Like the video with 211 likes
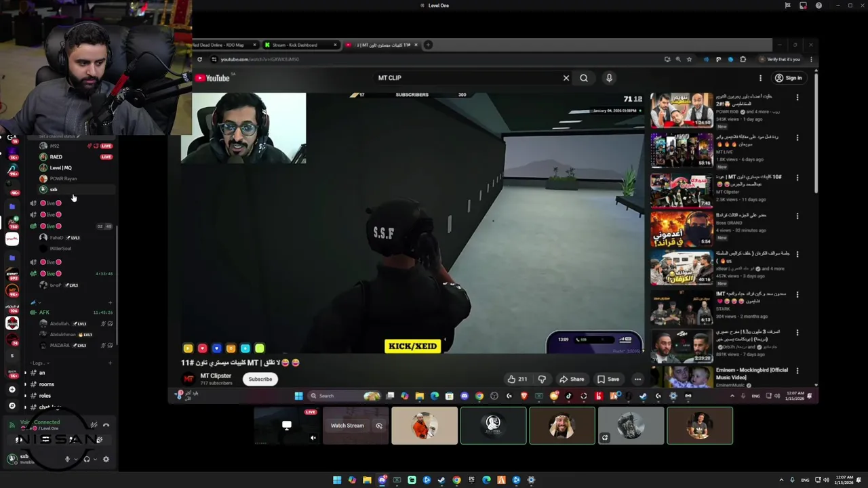The width and height of the screenshot is (868, 488). (x=517, y=379)
